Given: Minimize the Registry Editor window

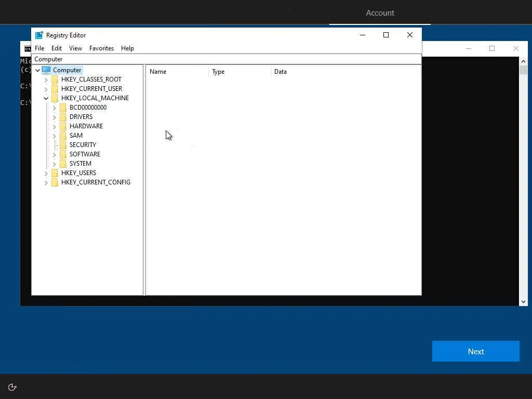Looking at the screenshot, I should pos(362,35).
